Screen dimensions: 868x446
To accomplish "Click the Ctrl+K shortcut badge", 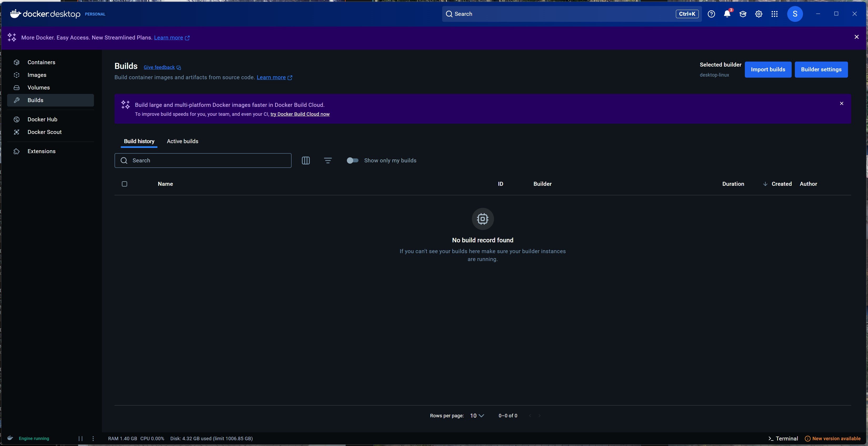I will coord(687,14).
